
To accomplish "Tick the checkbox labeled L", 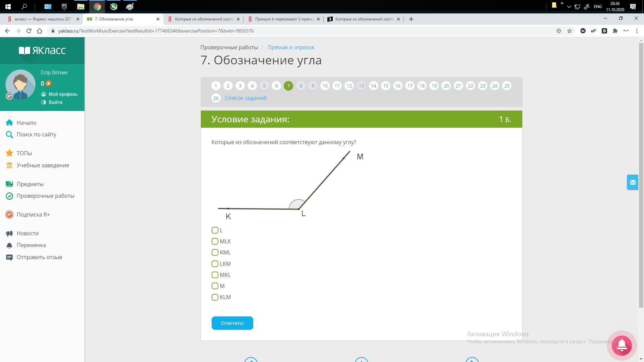I will click(x=215, y=230).
